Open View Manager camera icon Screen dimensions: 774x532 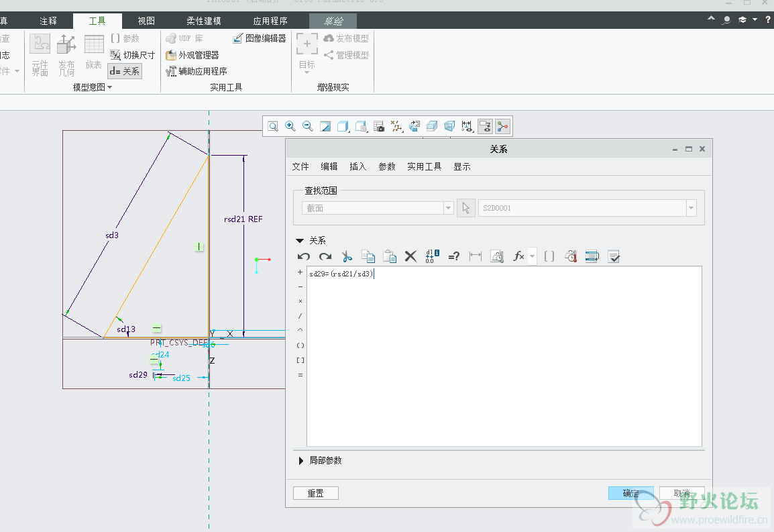pos(379,126)
